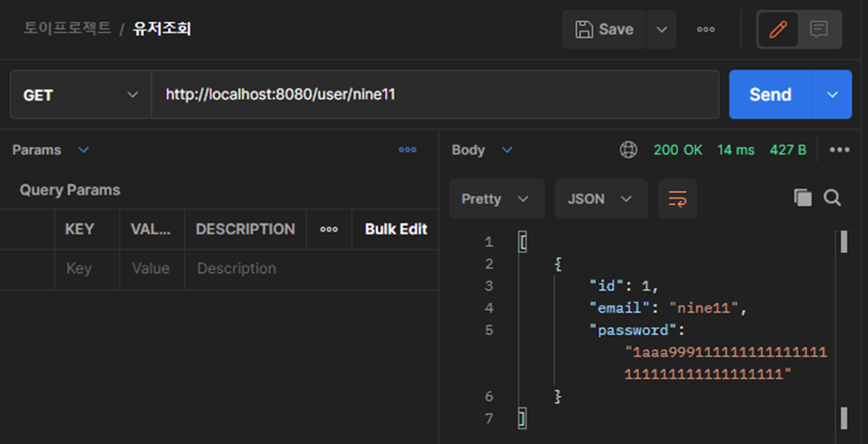Search the response with magnifier icon
Viewport: 868px width, 444px height.
[832, 198]
